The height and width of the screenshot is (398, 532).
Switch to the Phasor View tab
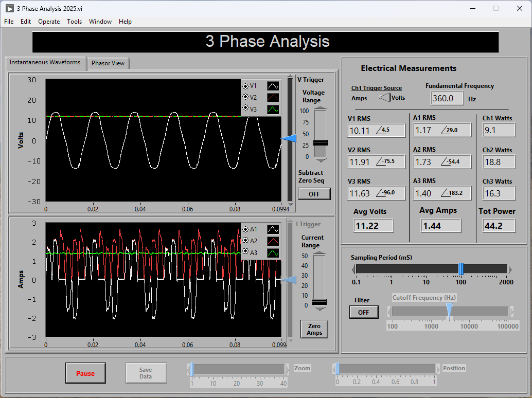pos(108,63)
